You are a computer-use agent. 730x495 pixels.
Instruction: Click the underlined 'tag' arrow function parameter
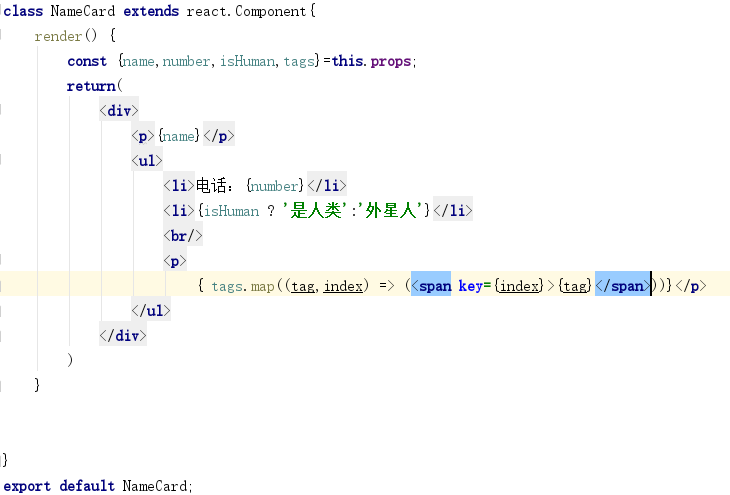pos(303,285)
